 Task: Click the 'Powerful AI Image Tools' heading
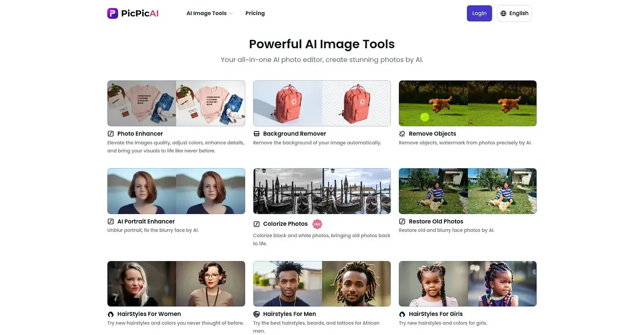point(322,44)
